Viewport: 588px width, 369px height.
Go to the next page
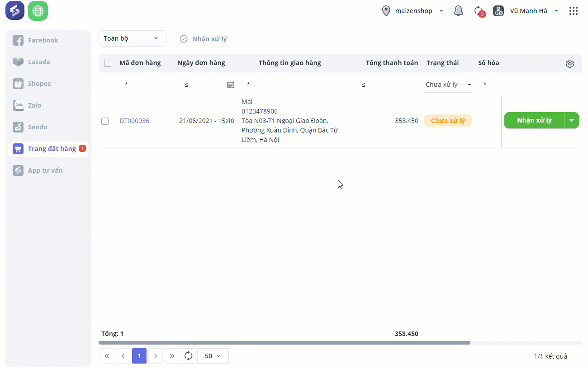[156, 356]
